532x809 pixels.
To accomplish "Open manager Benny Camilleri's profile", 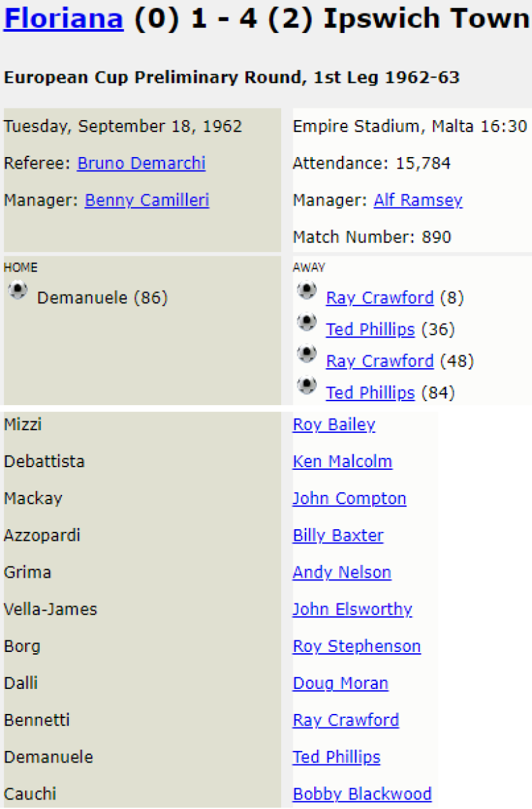I will pos(146,200).
